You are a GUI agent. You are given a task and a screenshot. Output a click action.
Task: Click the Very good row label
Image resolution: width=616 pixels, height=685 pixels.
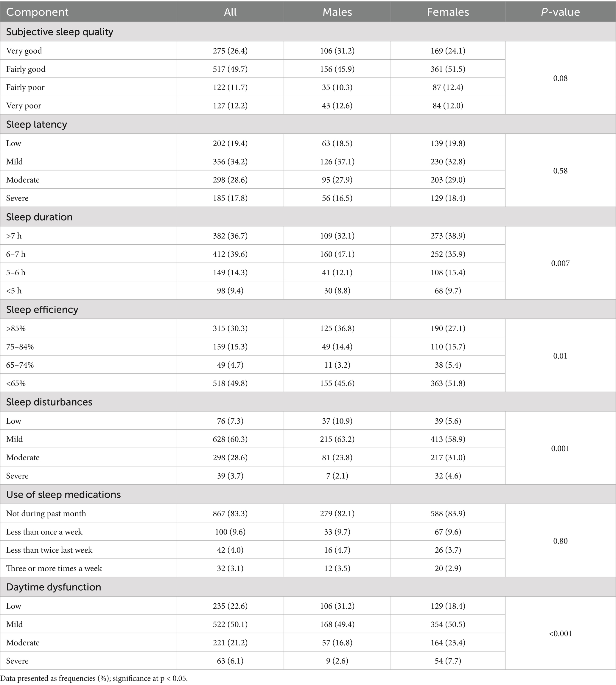point(24,51)
